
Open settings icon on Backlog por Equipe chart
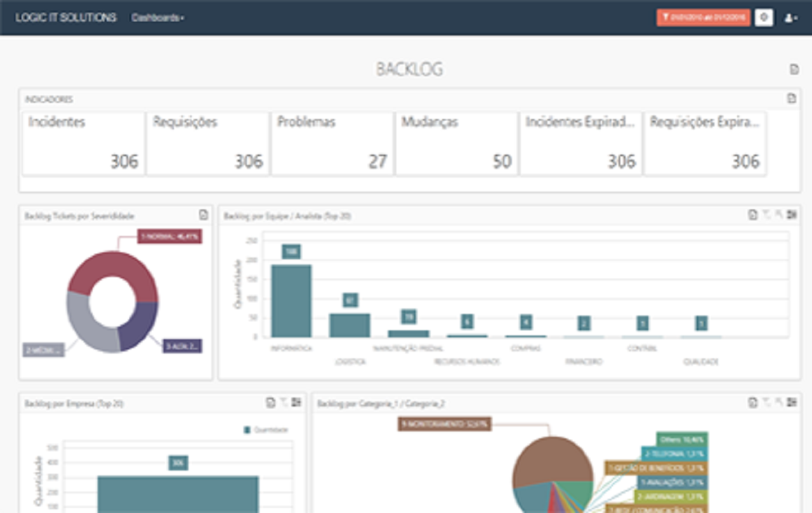point(791,215)
